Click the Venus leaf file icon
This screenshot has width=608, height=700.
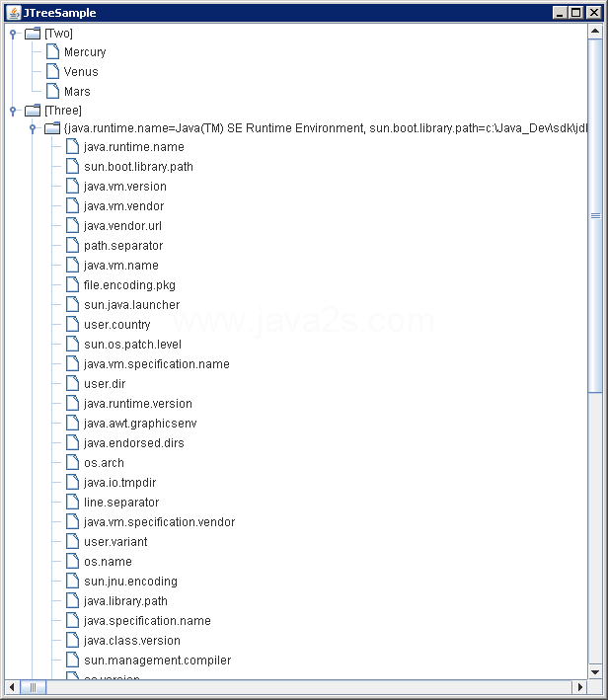52,71
